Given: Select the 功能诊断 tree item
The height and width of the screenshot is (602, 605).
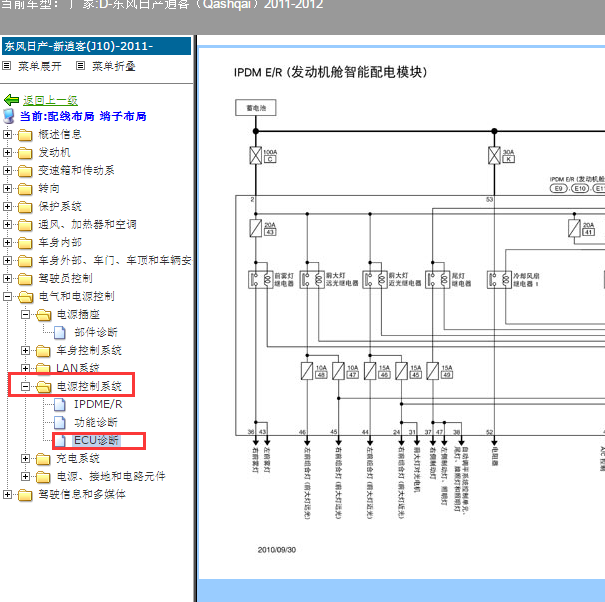Looking at the screenshot, I should [x=96, y=422].
